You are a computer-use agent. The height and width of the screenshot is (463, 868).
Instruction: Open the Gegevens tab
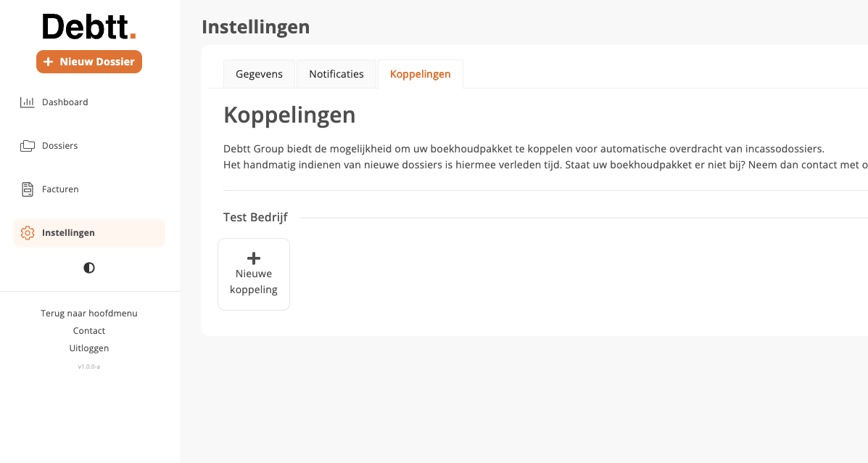pos(259,74)
